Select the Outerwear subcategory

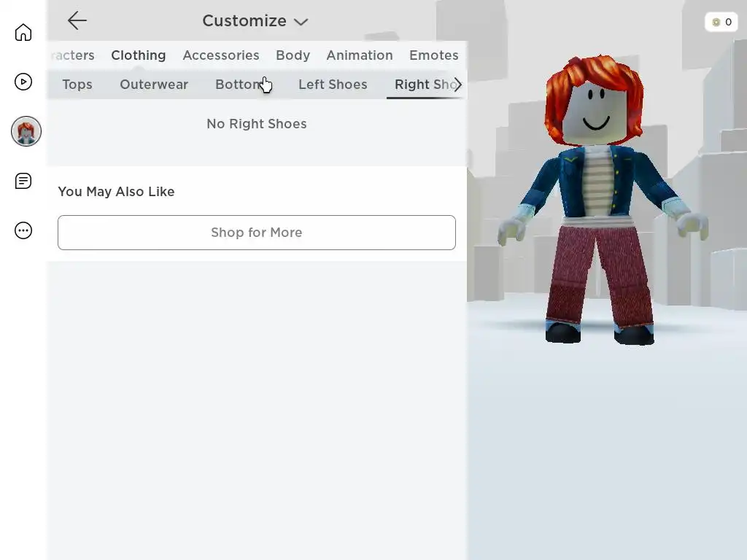tap(154, 85)
